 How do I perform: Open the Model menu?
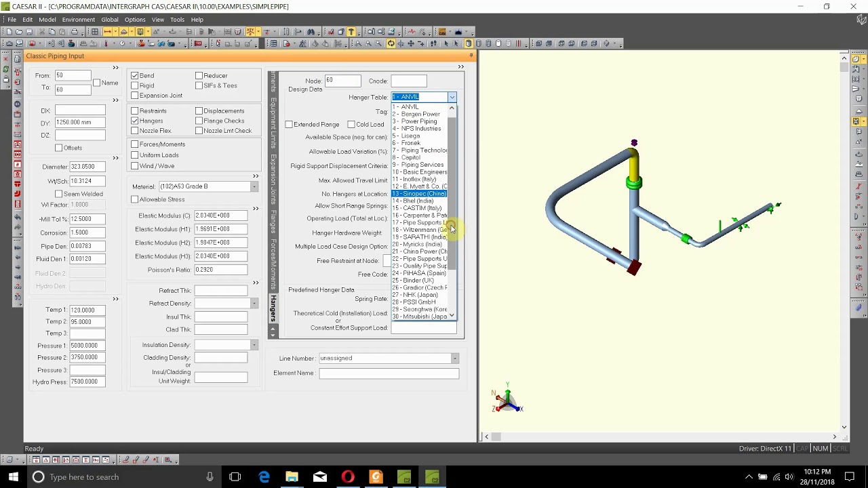(x=47, y=20)
